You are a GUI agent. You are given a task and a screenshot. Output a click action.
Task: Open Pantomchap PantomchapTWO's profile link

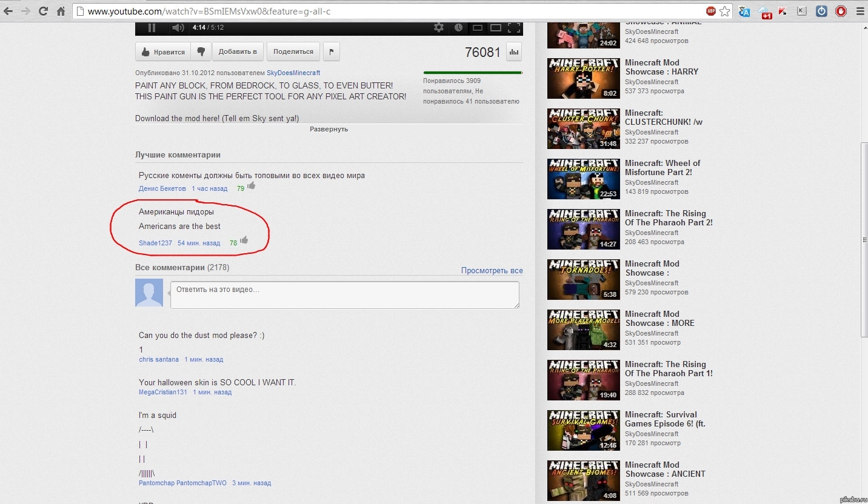pos(182,483)
